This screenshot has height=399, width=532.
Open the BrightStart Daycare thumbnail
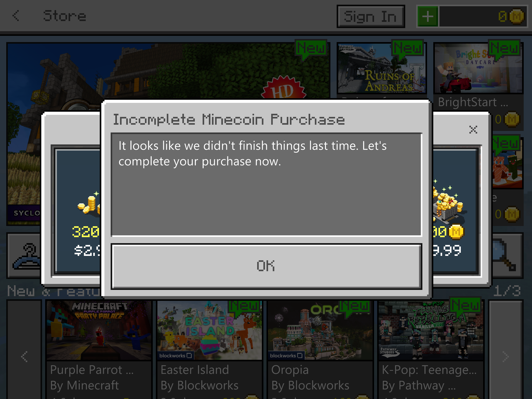point(478,68)
